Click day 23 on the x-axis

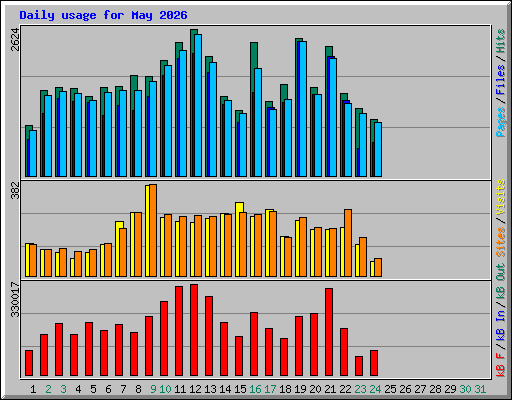pyautogui.click(x=360, y=389)
